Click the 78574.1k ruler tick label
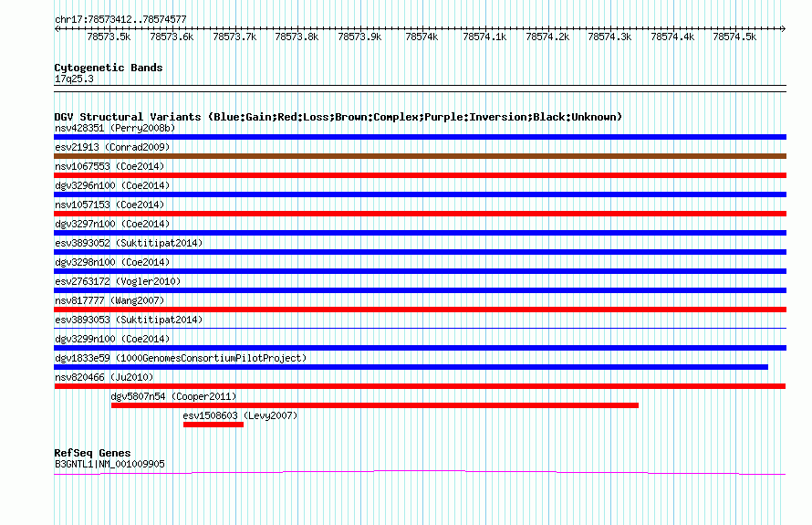This screenshot has width=812, height=525. click(484, 37)
